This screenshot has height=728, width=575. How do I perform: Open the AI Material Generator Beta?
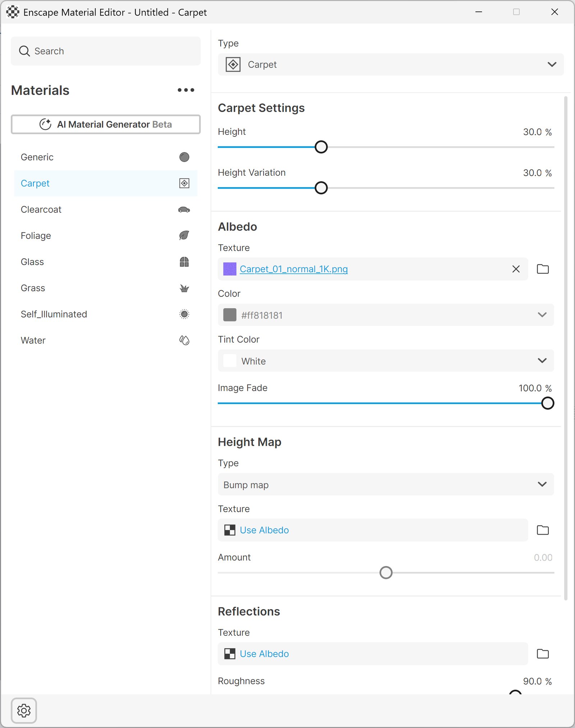(106, 124)
